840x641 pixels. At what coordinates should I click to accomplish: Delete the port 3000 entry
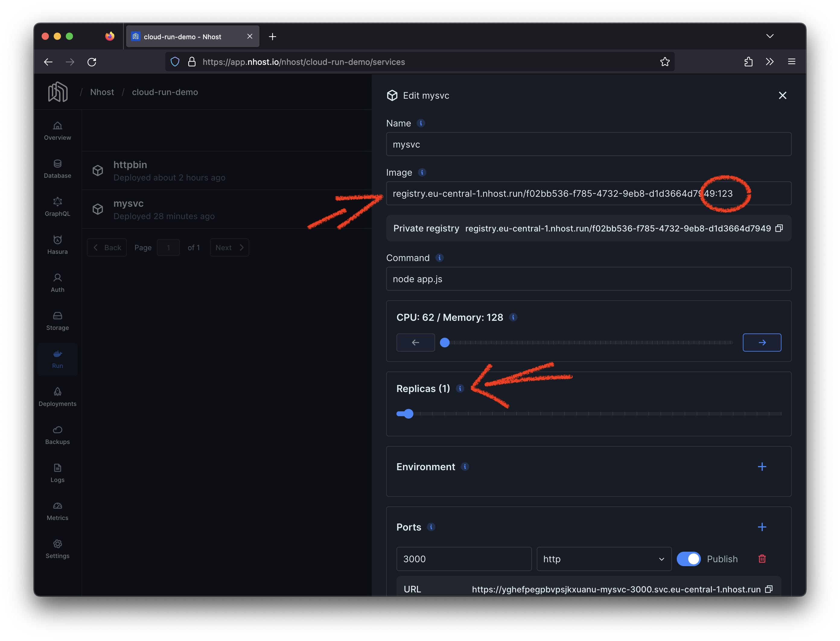coord(762,559)
